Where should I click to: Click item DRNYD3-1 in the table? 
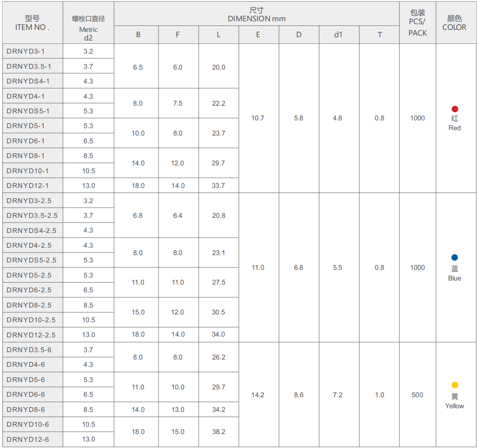[26, 51]
